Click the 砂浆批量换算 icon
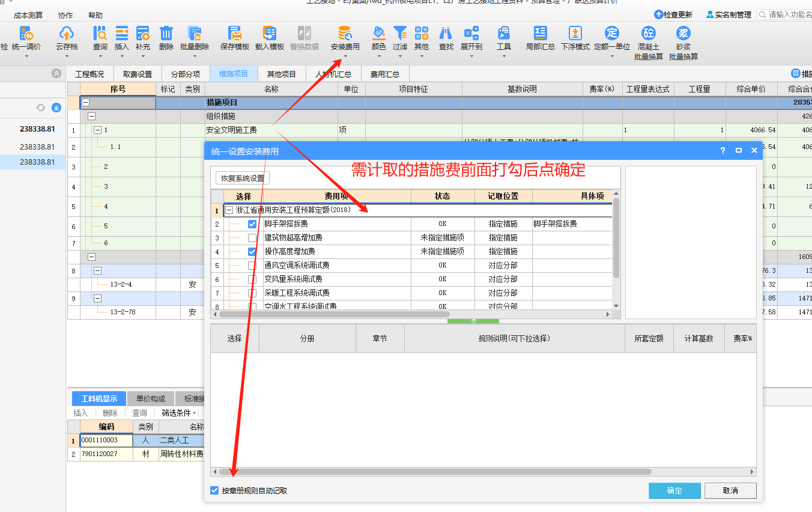 pos(683,34)
